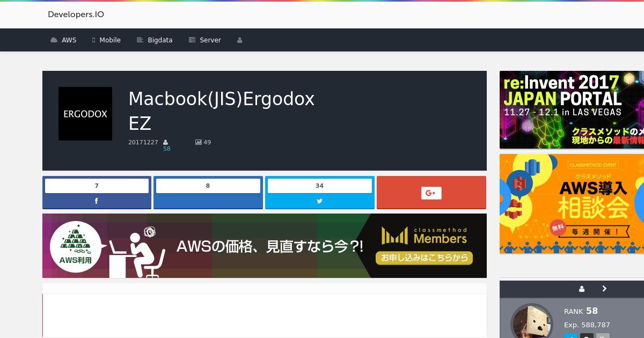
Task: Click the Facebook share count 7
Action: (97, 186)
